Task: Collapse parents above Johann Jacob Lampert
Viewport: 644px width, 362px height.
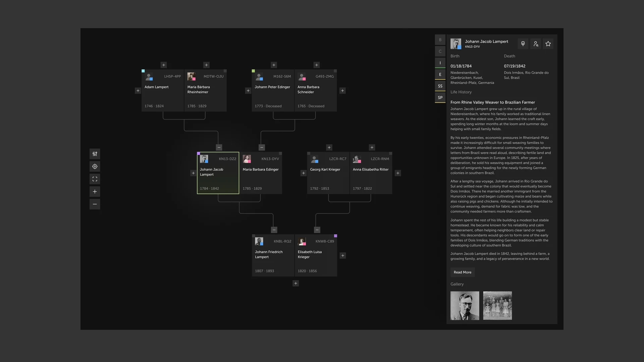Action: pyautogui.click(x=219, y=147)
